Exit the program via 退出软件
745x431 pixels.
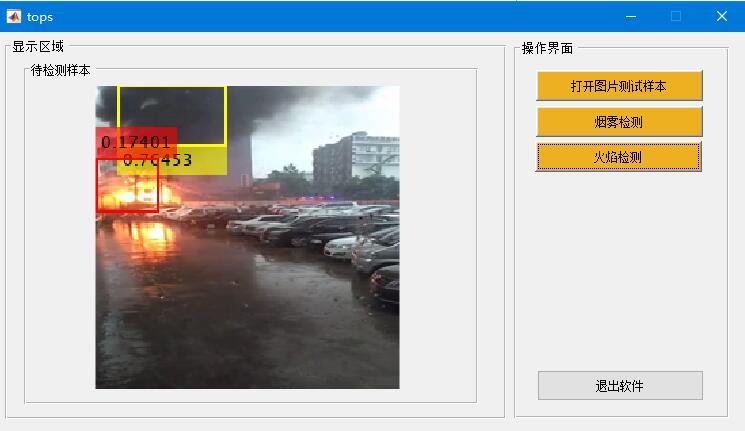click(x=620, y=385)
